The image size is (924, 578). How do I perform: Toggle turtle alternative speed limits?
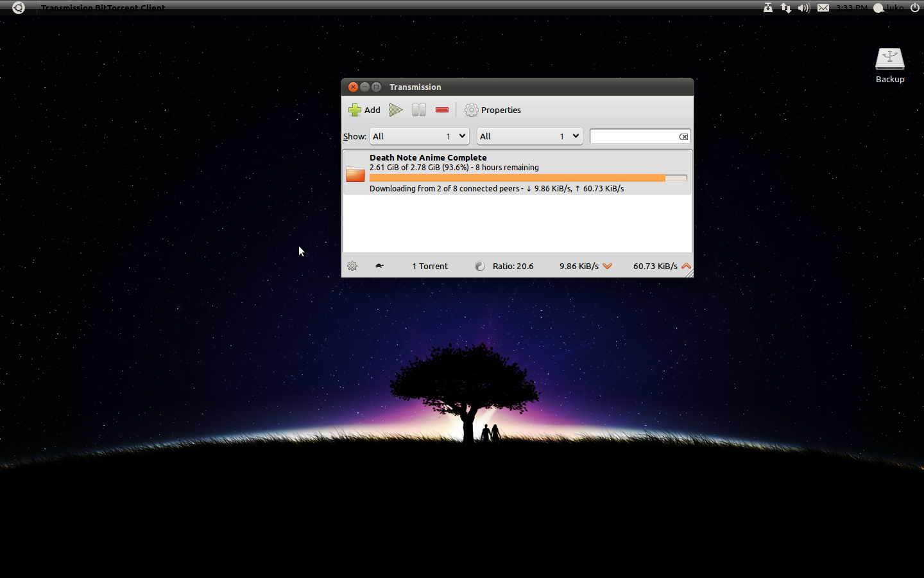coord(379,266)
